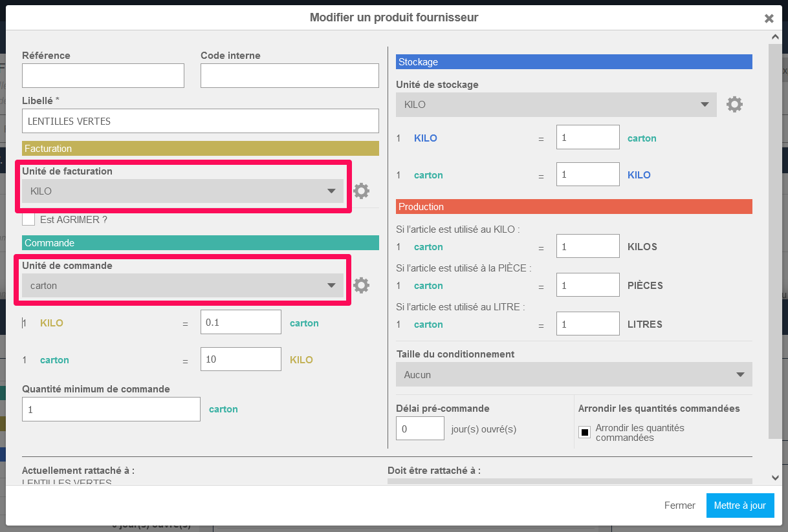Click into the Code interne field
Screen dimensions: 788x532
(289, 76)
